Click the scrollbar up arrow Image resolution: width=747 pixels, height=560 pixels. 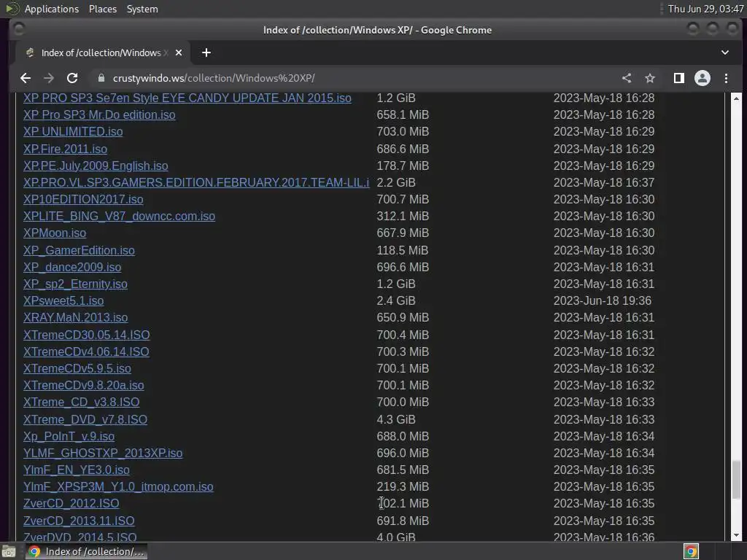click(736, 98)
